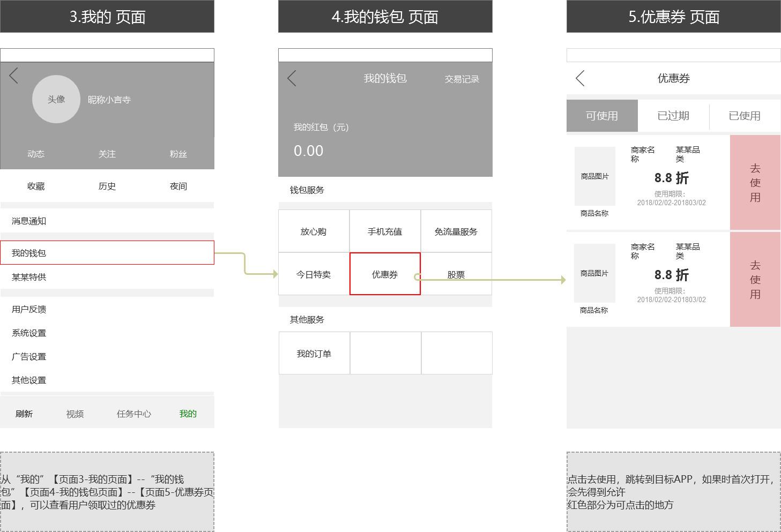
Task: Tap 去使用 on first coupon
Action: (x=755, y=182)
